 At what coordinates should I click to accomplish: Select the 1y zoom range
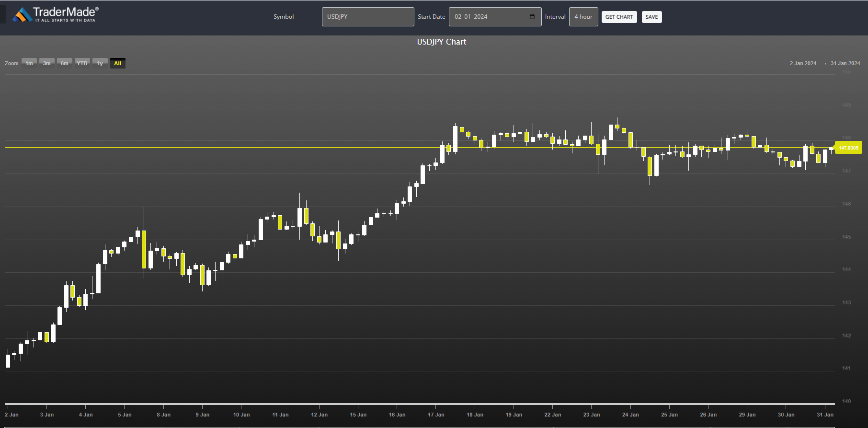pos(100,63)
